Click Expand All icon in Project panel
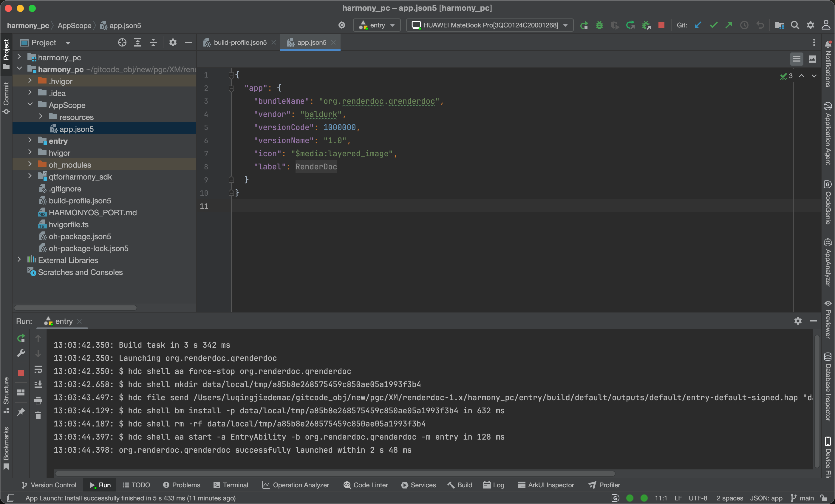This screenshot has width=835, height=504. 137,43
